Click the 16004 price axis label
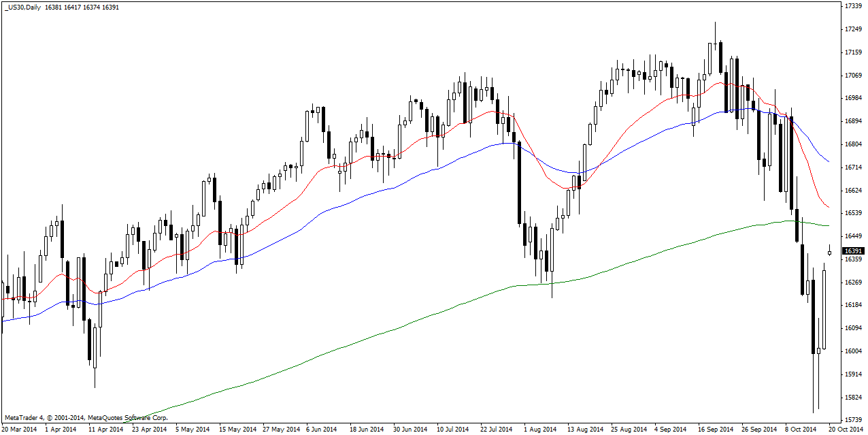The width and height of the screenshot is (868, 435). click(854, 351)
